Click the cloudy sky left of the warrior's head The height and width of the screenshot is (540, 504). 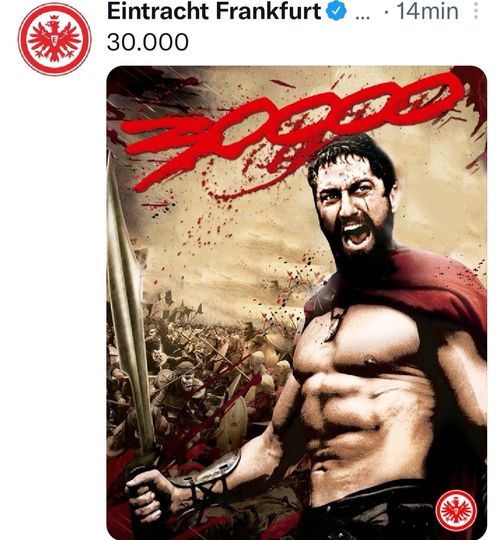[x=241, y=241]
